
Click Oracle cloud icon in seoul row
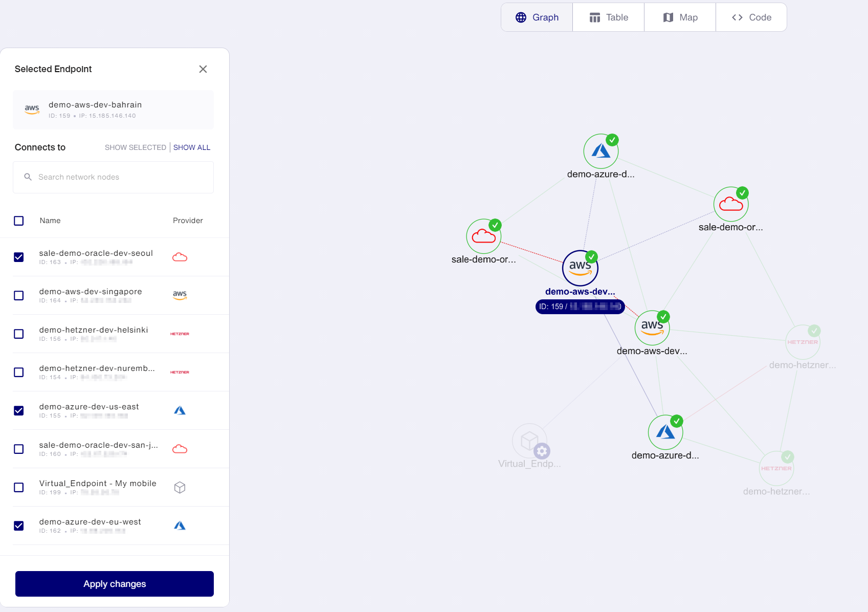click(180, 257)
